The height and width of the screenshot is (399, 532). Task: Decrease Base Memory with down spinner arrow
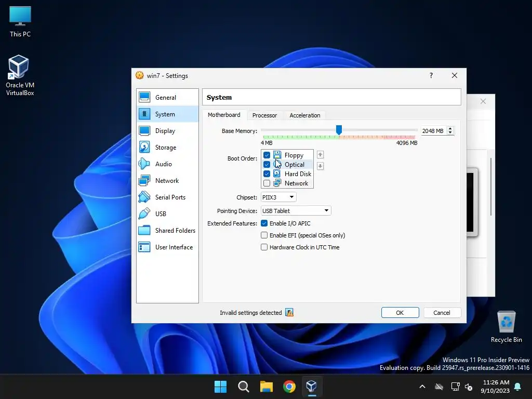click(x=450, y=132)
